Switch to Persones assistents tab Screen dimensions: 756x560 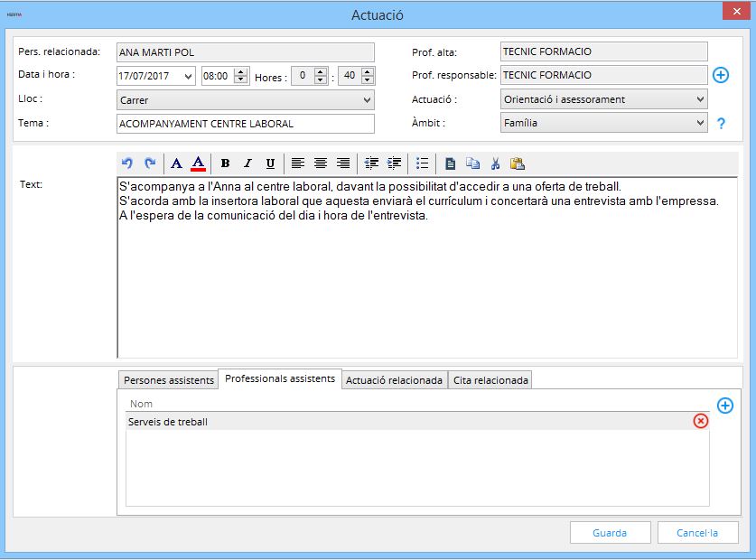click(169, 380)
